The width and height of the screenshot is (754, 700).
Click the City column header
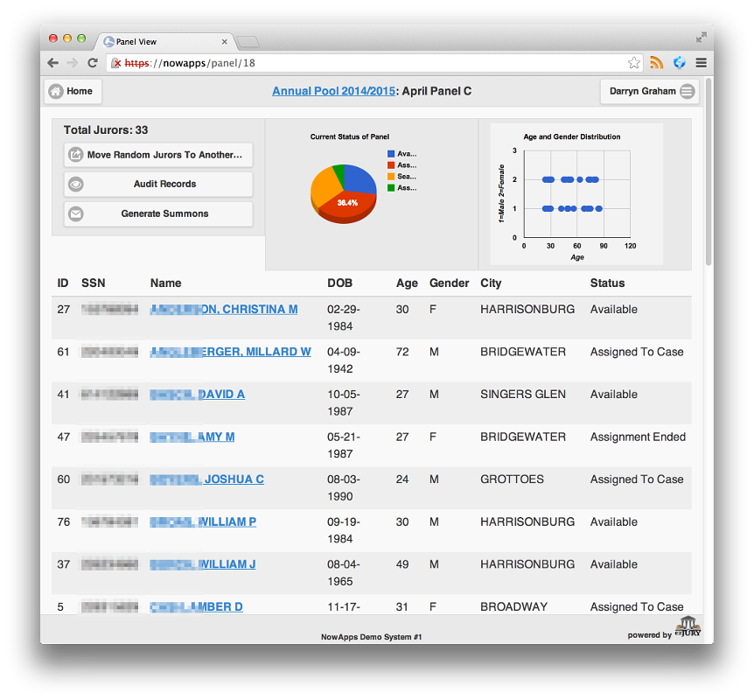[491, 283]
